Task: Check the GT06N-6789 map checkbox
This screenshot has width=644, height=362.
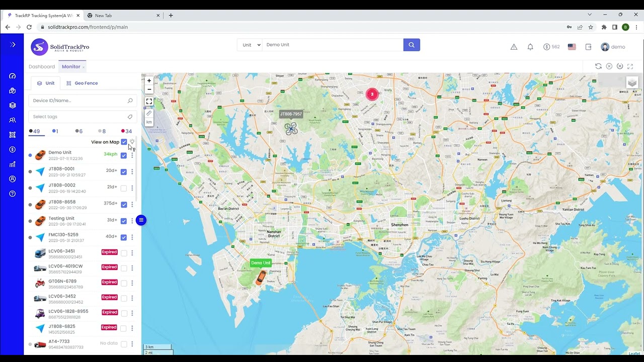Action: 124,283
